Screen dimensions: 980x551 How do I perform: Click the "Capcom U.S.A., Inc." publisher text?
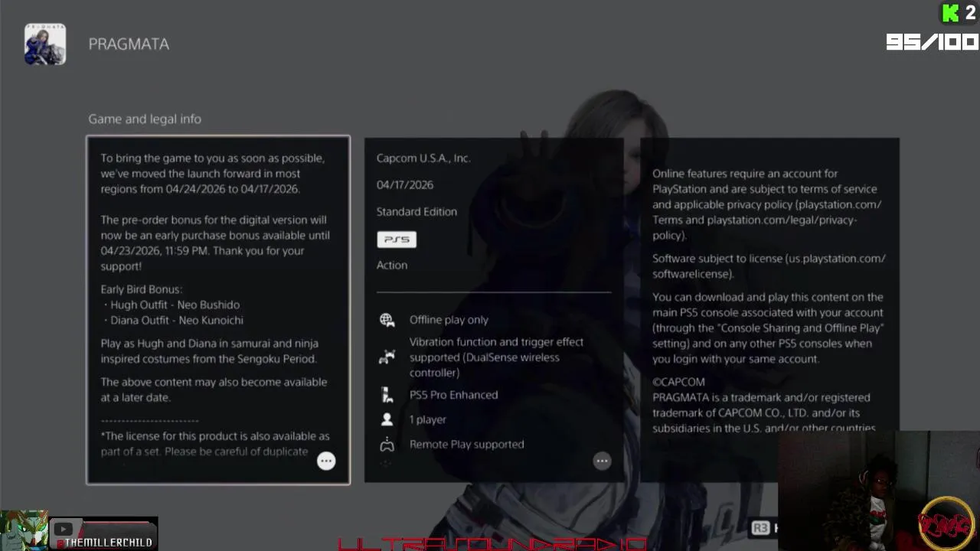pyautogui.click(x=423, y=158)
